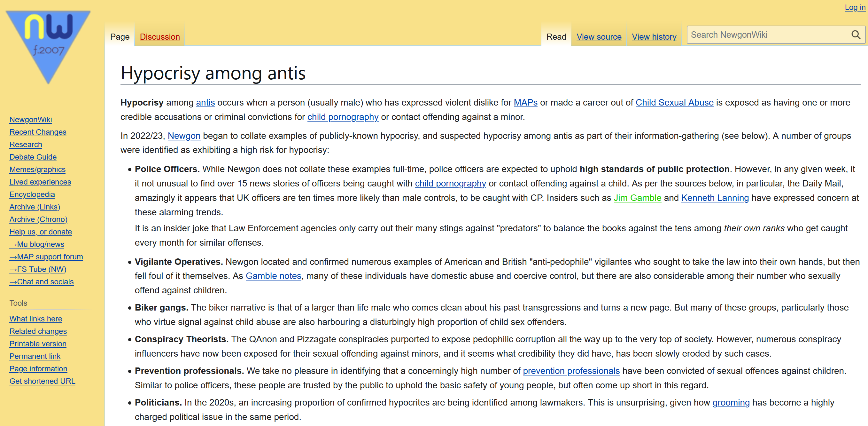
Task: Open the prevention professionals link
Action: click(571, 371)
